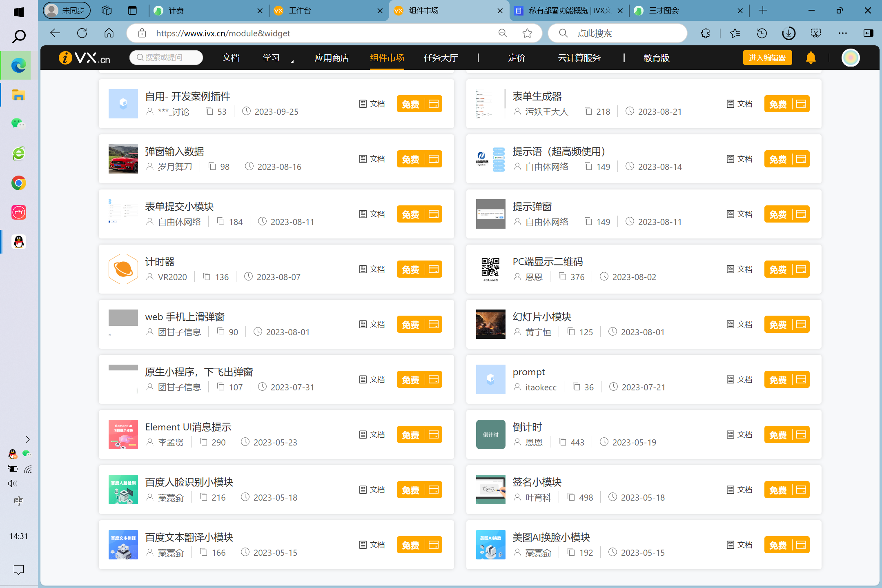Open File Explorer from taskbar
Image resolution: width=882 pixels, height=588 pixels.
19,95
